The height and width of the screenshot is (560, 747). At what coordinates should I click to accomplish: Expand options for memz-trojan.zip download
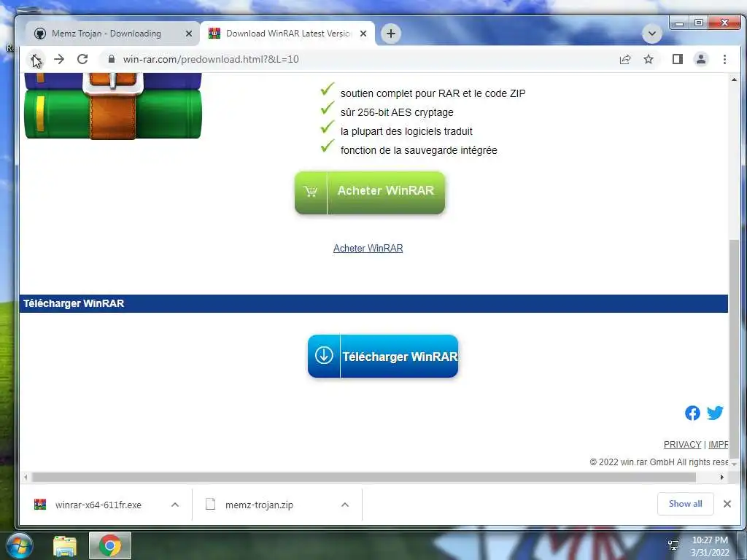pyautogui.click(x=345, y=505)
